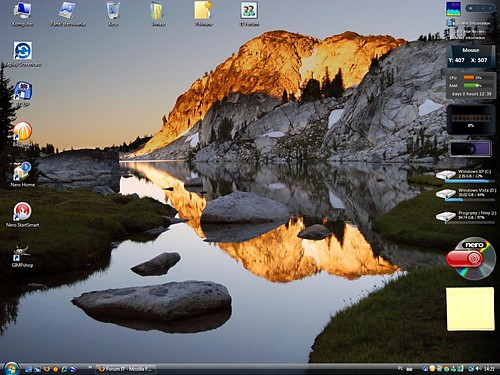Launch Nero StartSmart from the desktop
Screen dimensions: 500x375
click(22, 215)
